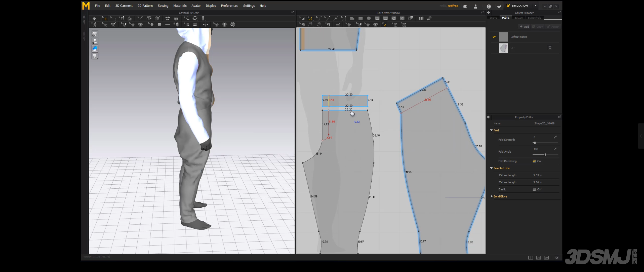Click the Reset 3D Arrangement shirts icon
644x272 pixels.
click(x=168, y=18)
